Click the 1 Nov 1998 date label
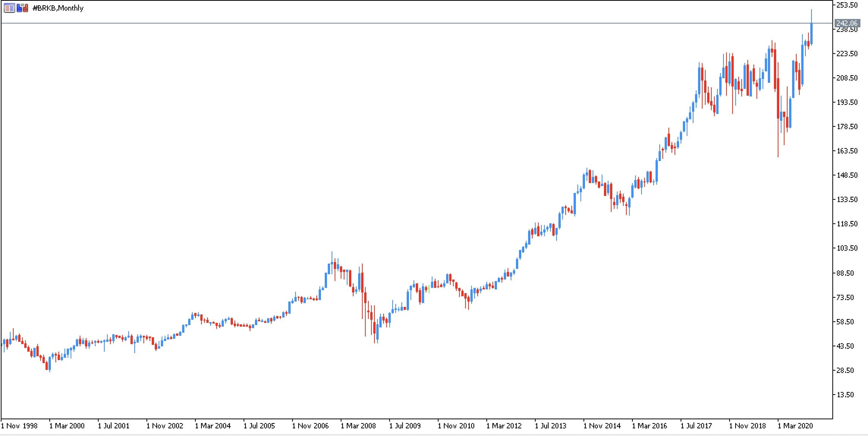This screenshot has height=436, width=868. [x=19, y=426]
